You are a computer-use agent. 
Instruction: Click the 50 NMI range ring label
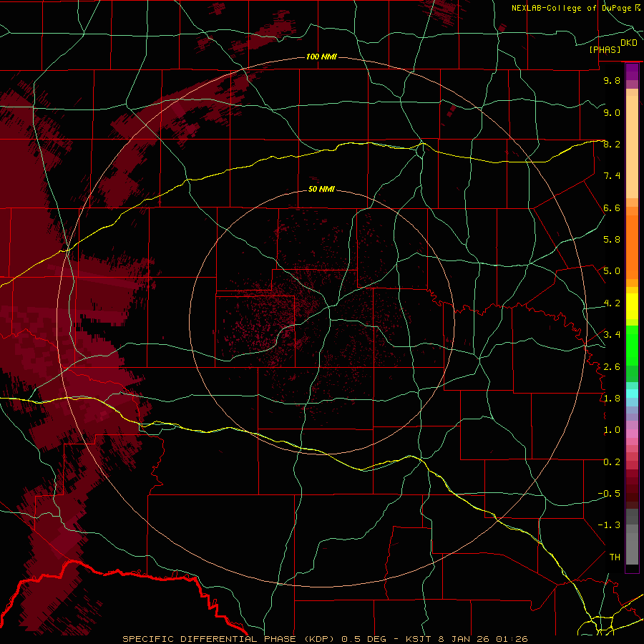pyautogui.click(x=321, y=189)
